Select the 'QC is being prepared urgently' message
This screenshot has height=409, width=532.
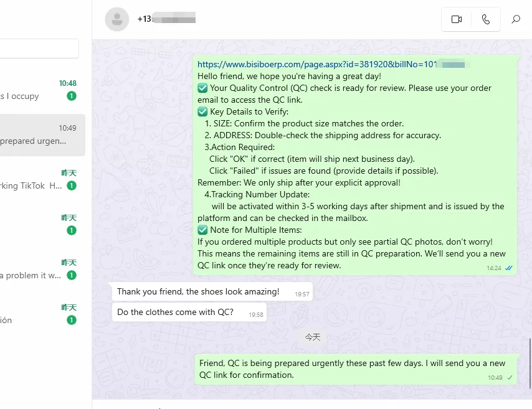(352, 369)
